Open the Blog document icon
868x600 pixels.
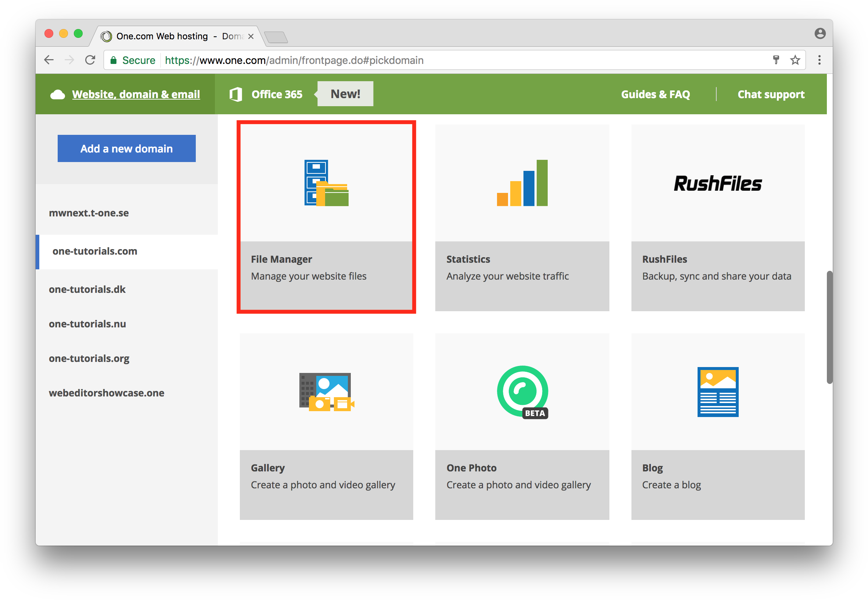(718, 392)
